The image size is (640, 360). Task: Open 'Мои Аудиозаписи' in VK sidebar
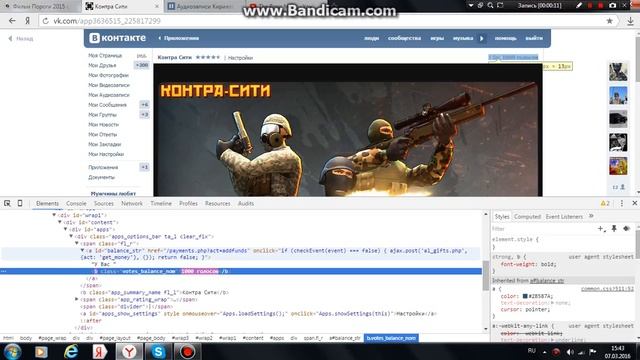point(109,95)
